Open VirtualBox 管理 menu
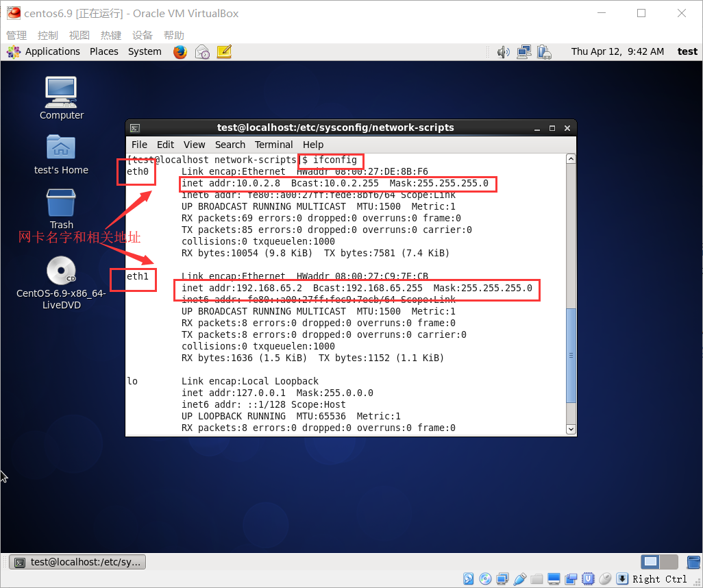The image size is (703, 588). [16, 36]
